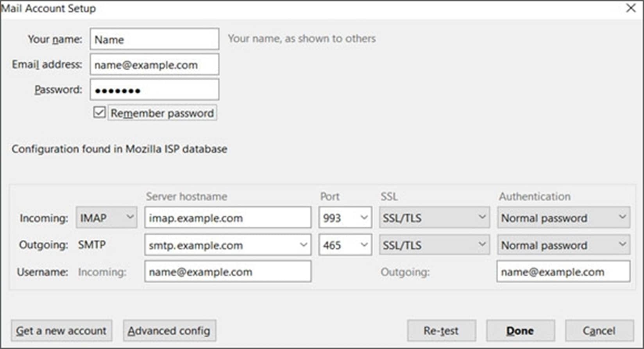
Task: Click the Re-test button
Action: point(441,331)
